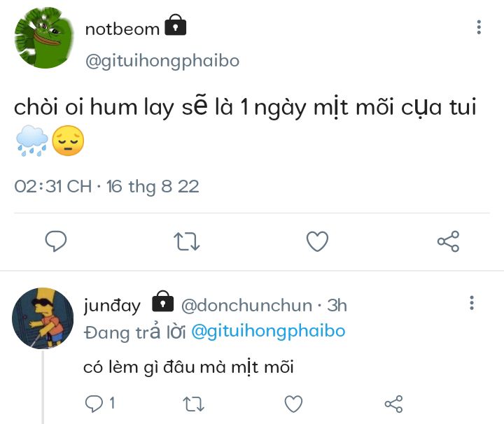Open notbeom's Pepe frog profile picture
The height and width of the screenshot is (424, 504).
point(45,38)
